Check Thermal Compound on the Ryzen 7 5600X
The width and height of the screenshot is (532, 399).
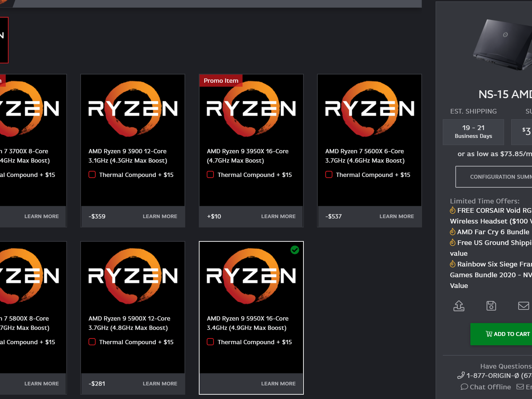coord(329,174)
